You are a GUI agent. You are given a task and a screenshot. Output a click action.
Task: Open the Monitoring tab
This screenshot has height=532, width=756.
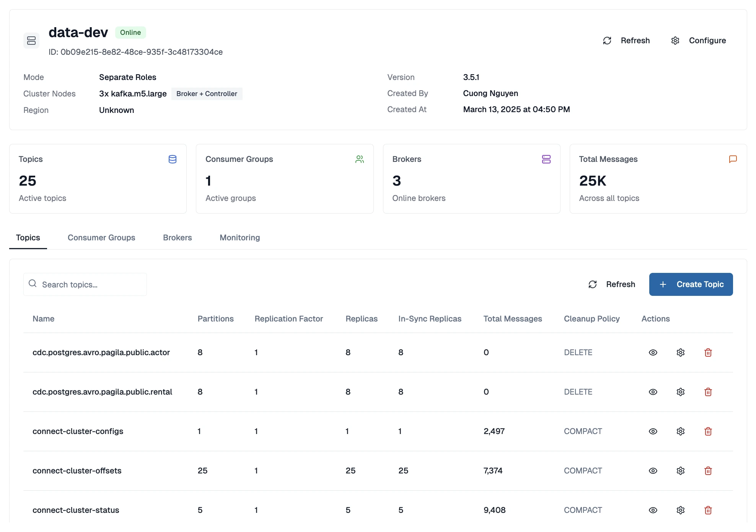click(240, 238)
